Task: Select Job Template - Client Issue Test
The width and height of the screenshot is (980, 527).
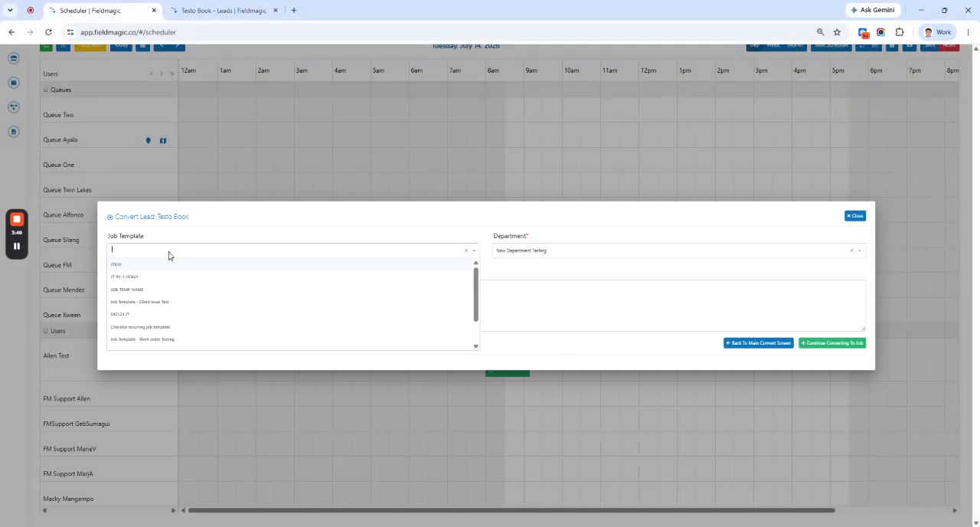Action: point(290,302)
